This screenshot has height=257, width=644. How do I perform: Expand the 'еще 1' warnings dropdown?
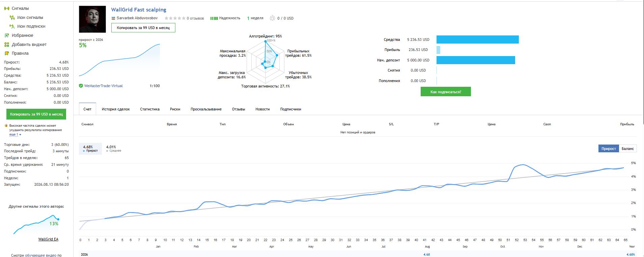click(15, 134)
